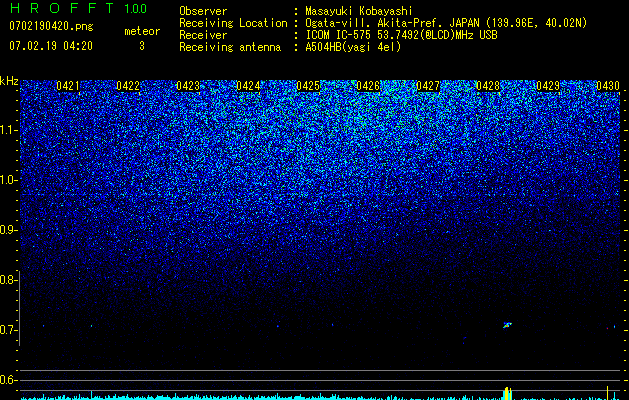The width and height of the screenshot is (629, 400).
Task: Click the tall yellow power bar below 0428
Action: pos(507,393)
